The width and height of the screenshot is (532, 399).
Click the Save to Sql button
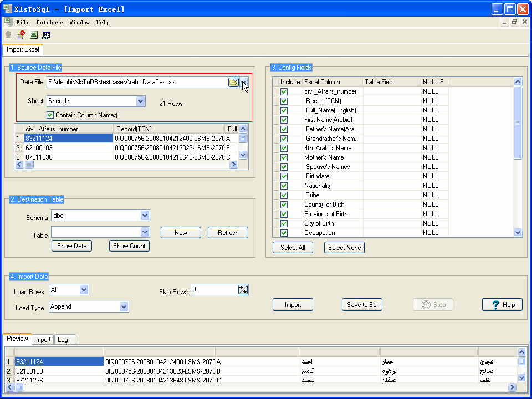pos(362,305)
